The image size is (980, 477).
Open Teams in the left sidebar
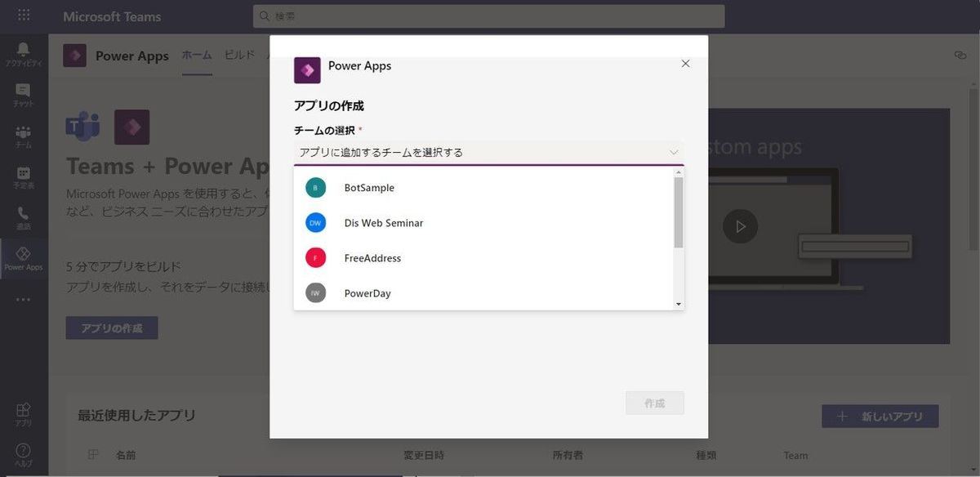(x=24, y=136)
